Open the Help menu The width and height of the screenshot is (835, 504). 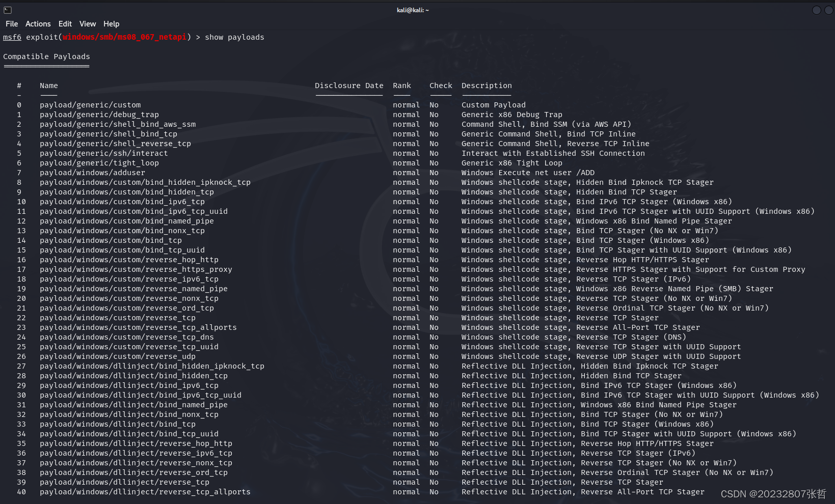point(112,24)
